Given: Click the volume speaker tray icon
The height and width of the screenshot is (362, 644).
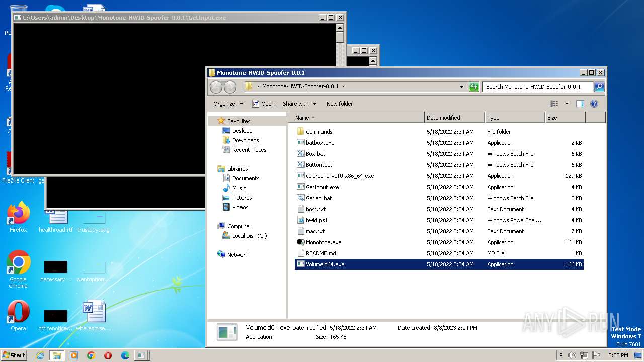Looking at the screenshot, I should 573,355.
